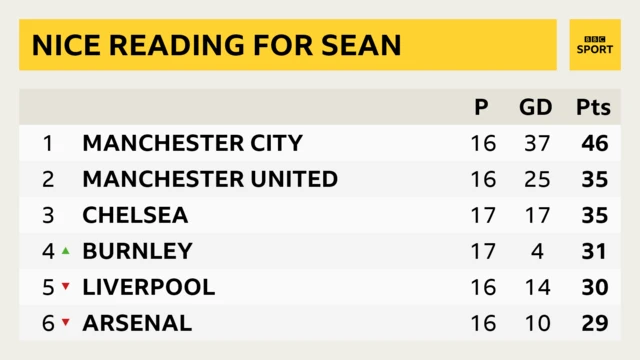
Task: Click Liverpool's red down arrow
Action: click(x=65, y=287)
